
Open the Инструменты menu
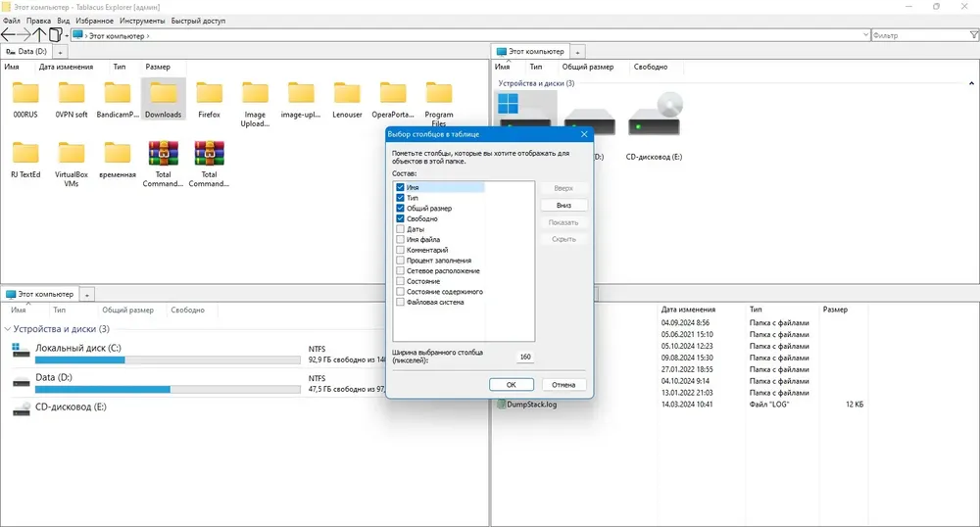pyautogui.click(x=142, y=21)
